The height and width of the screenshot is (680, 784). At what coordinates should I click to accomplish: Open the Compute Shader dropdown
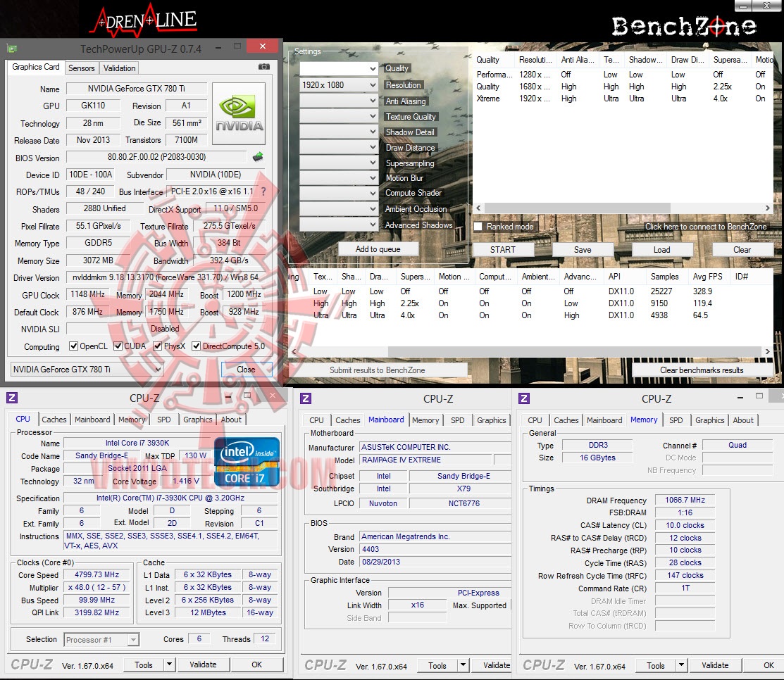tap(339, 194)
